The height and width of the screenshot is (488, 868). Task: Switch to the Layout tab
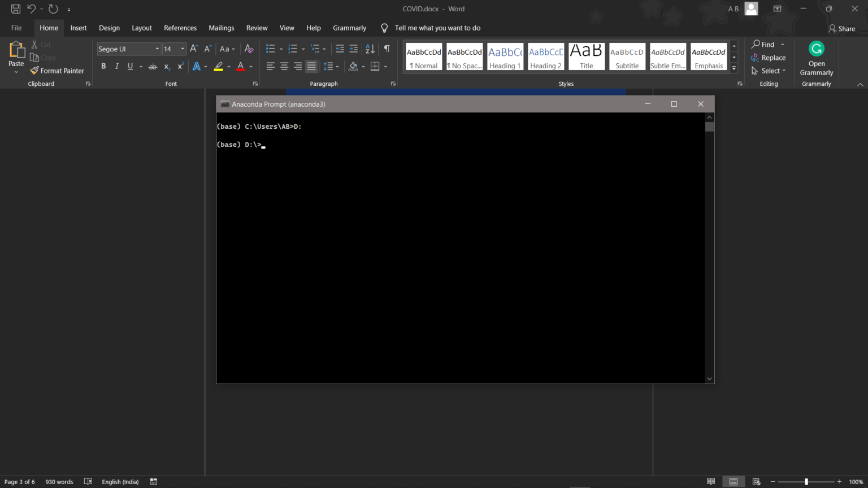click(142, 28)
